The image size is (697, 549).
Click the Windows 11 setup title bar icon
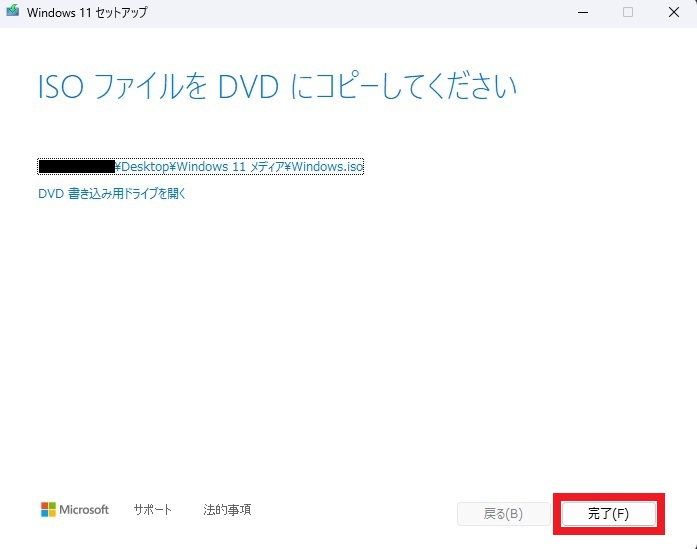point(12,11)
